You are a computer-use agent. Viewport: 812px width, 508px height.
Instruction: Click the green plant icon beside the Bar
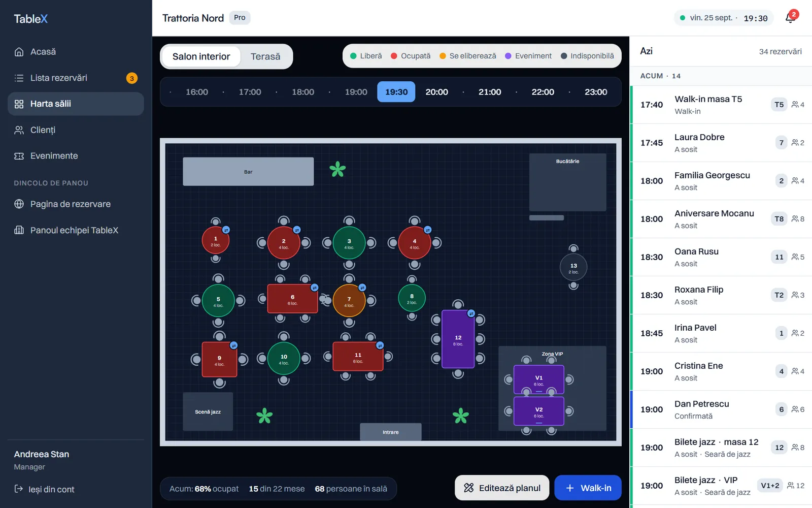337,169
